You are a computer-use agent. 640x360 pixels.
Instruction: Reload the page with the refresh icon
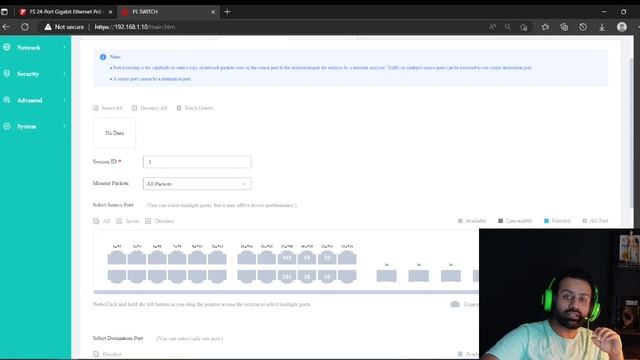tap(25, 27)
